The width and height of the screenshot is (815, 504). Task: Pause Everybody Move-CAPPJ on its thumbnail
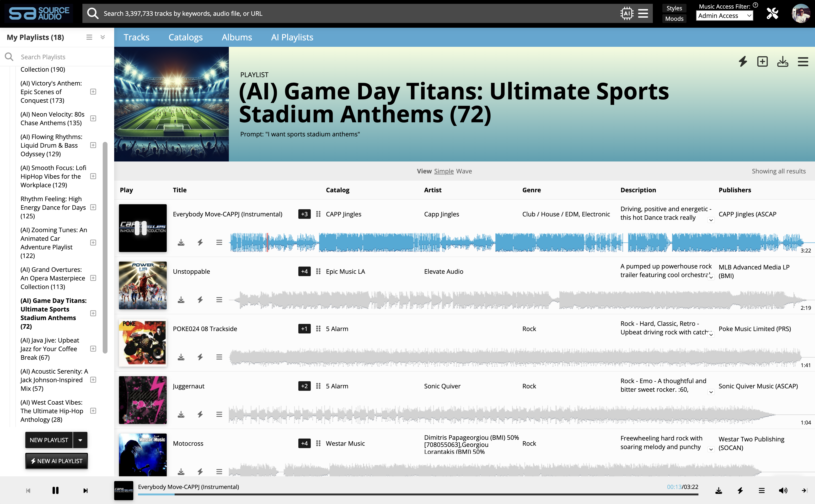click(x=141, y=228)
